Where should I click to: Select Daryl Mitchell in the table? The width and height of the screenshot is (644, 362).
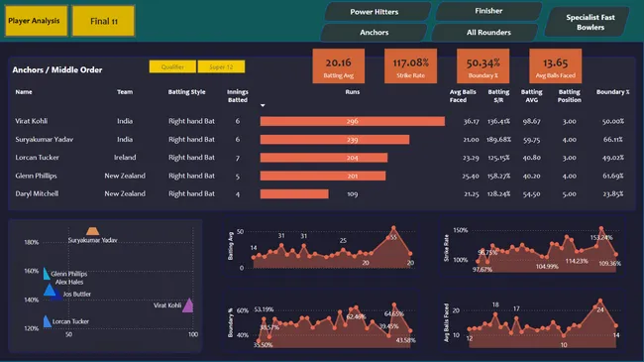(37, 193)
